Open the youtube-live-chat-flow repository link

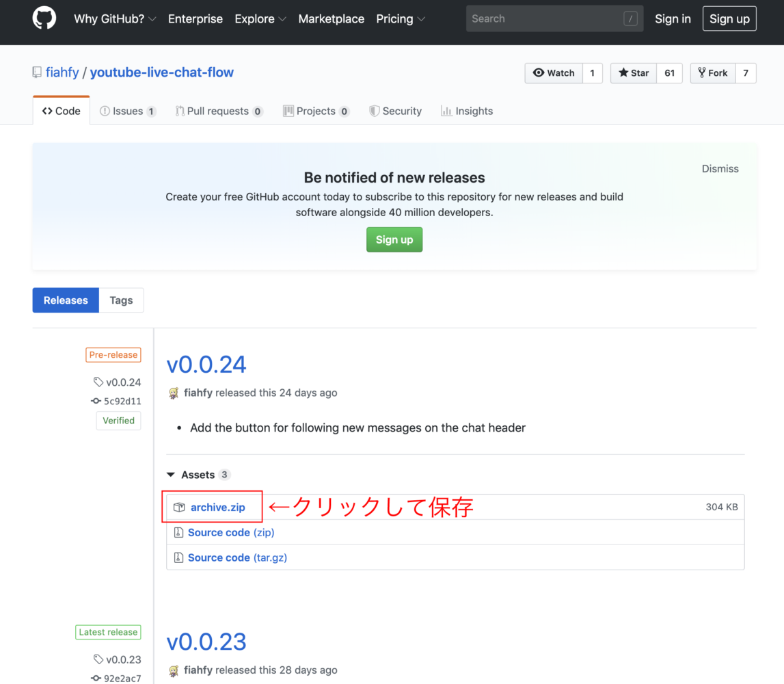click(x=162, y=73)
